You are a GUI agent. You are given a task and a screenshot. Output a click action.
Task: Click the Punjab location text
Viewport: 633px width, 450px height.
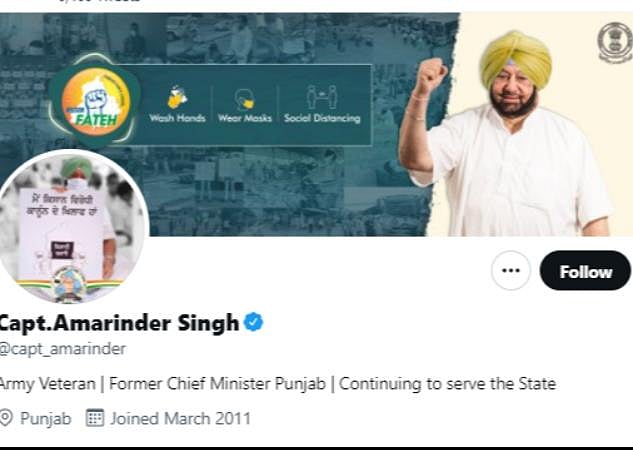click(x=46, y=419)
